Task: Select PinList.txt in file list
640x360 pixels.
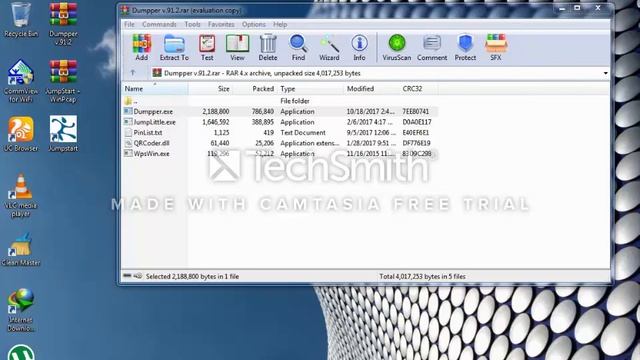Action: pos(280,133)
